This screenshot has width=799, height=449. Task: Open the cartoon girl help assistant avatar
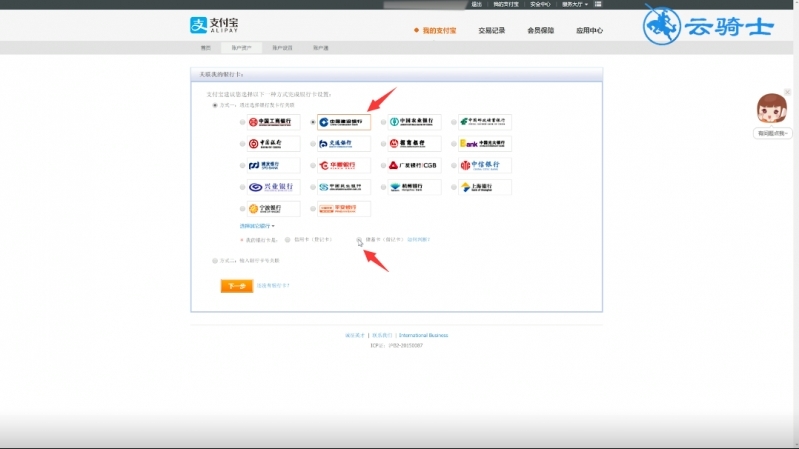click(771, 109)
